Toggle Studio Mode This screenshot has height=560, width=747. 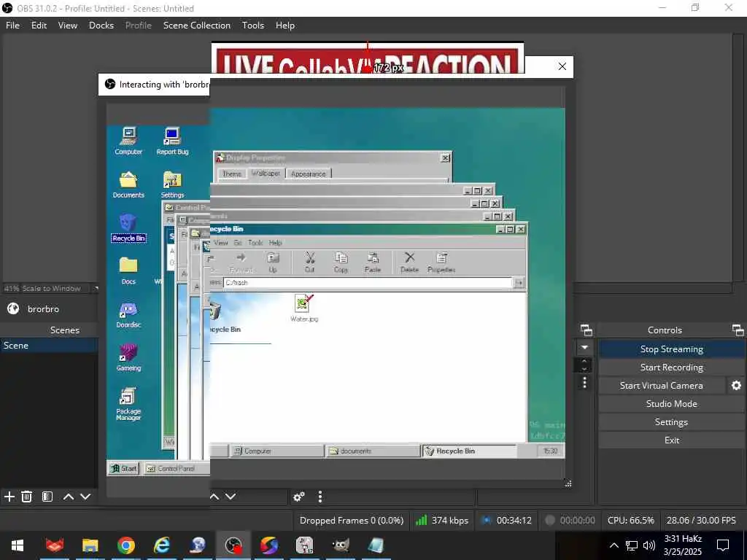coord(671,404)
